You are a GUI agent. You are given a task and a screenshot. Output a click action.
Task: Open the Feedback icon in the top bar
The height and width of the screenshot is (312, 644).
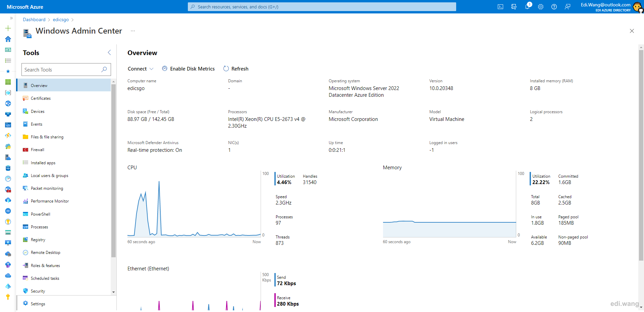[568, 7]
